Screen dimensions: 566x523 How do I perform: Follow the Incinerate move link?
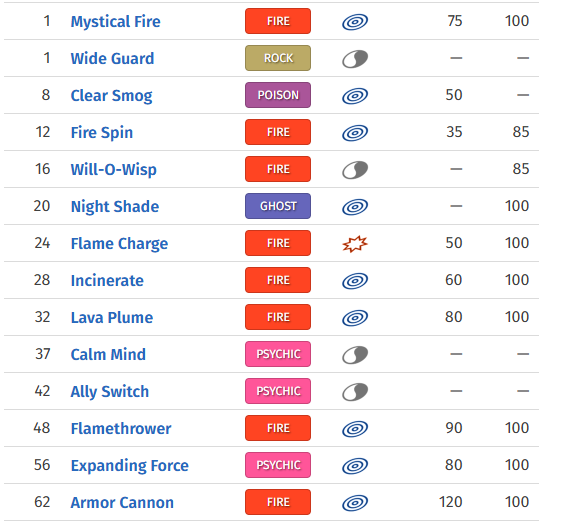(107, 280)
